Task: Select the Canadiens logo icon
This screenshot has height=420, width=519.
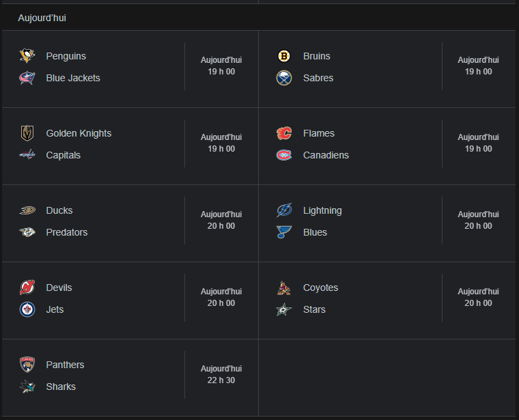Action: click(x=284, y=155)
